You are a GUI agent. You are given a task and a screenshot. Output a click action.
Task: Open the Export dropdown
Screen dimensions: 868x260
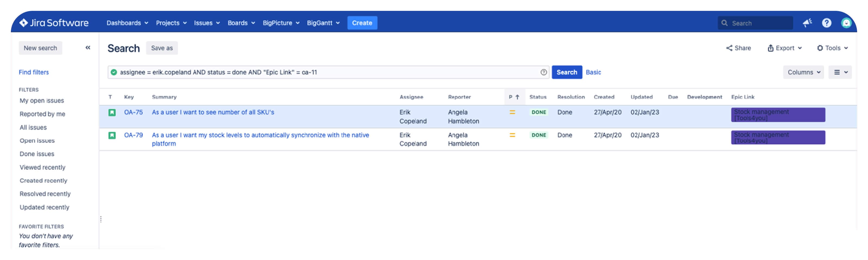784,48
